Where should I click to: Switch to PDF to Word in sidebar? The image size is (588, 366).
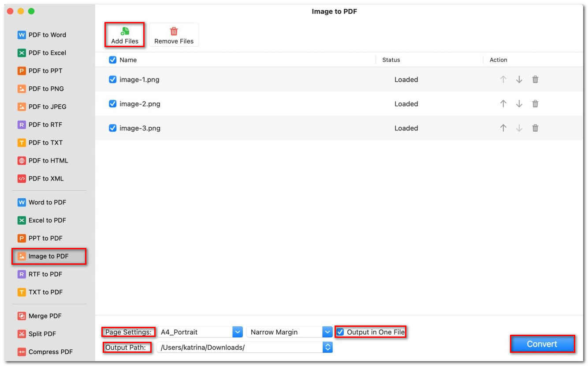click(x=47, y=35)
